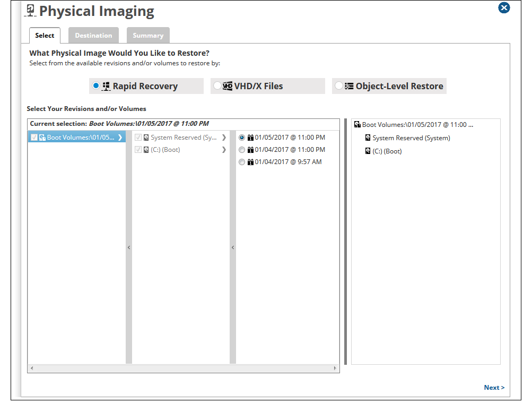Expand the (C:) (Boot) volume chevron
Screen dimensions: 532x411
[224, 150]
